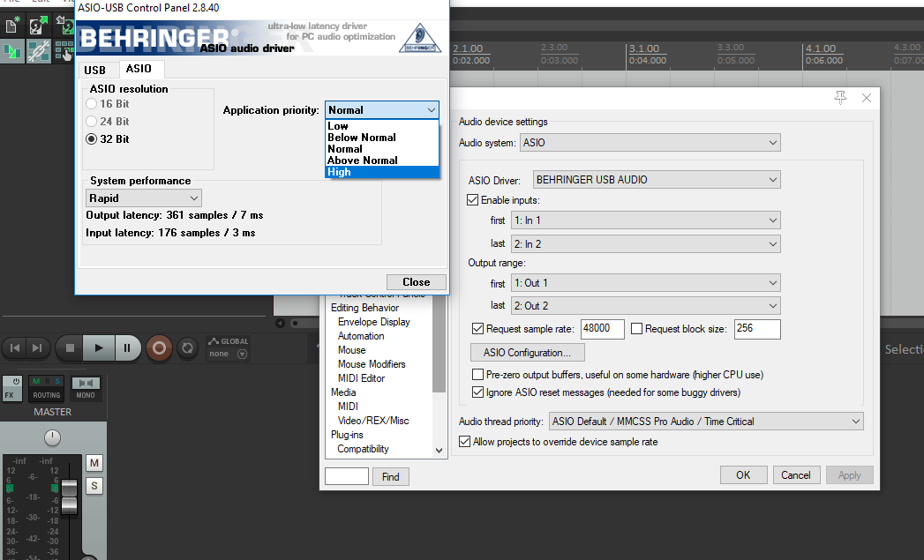Image resolution: width=924 pixels, height=560 pixels.
Task: Toggle Enable inputs checkbox
Action: click(x=473, y=200)
